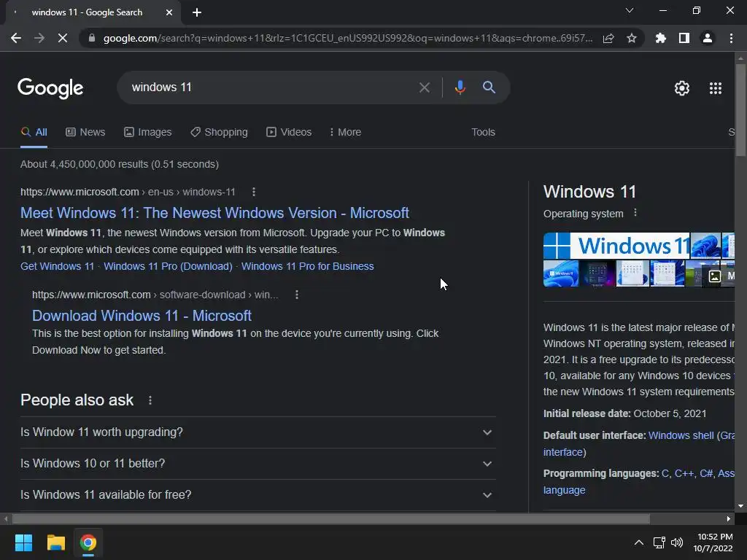Open Windows 11 Pro for Business link
Image resolution: width=747 pixels, height=560 pixels.
307,266
